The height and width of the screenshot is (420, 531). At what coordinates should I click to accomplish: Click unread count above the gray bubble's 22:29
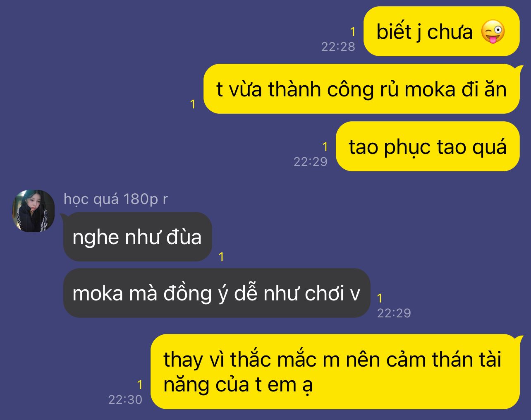point(380,298)
